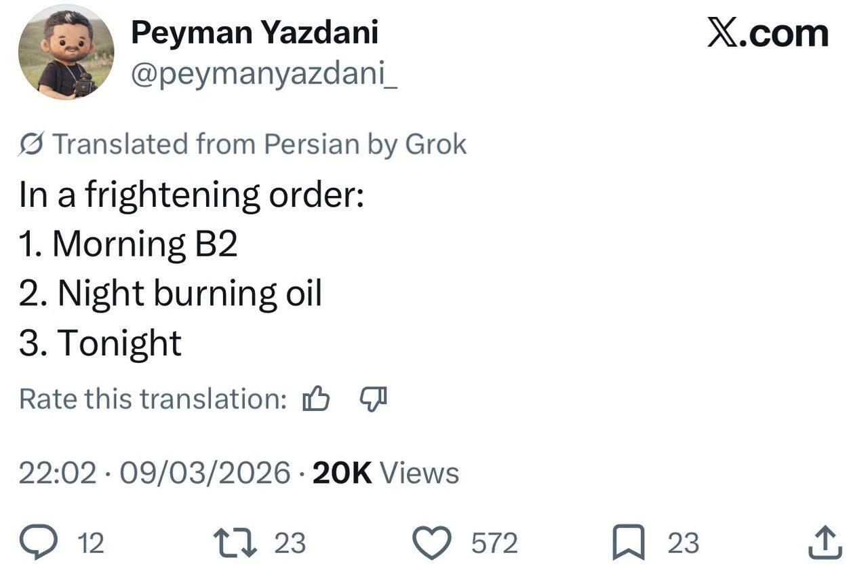Screen dimensions: 868x588
Task: Rate the translation thumbs up
Action: pyautogui.click(x=316, y=399)
